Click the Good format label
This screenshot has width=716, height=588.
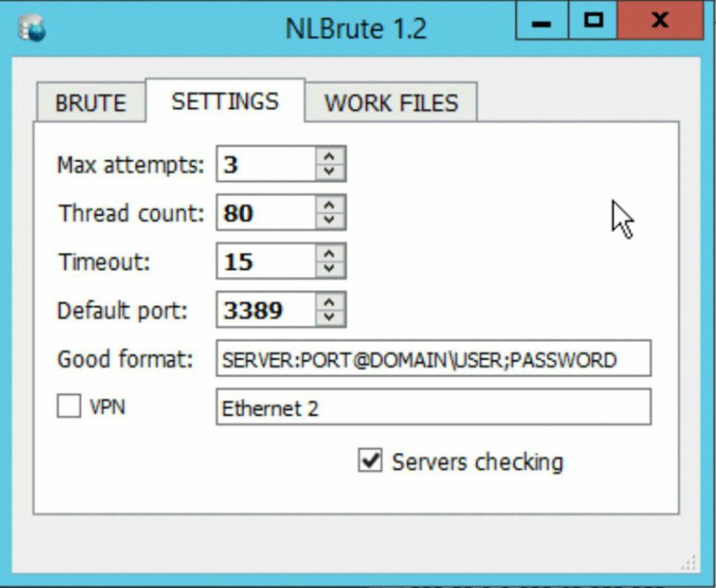click(x=125, y=359)
